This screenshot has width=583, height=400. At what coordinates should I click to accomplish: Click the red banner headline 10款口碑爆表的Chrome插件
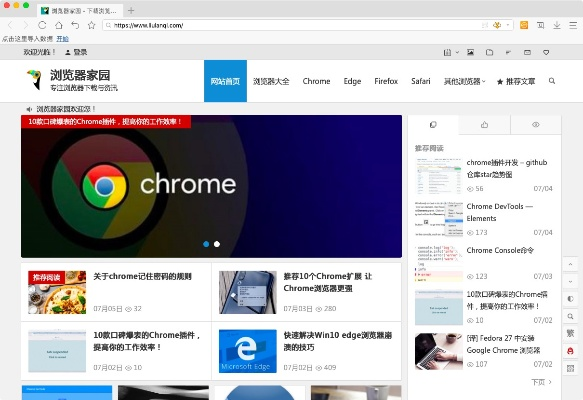pyautogui.click(x=106, y=122)
